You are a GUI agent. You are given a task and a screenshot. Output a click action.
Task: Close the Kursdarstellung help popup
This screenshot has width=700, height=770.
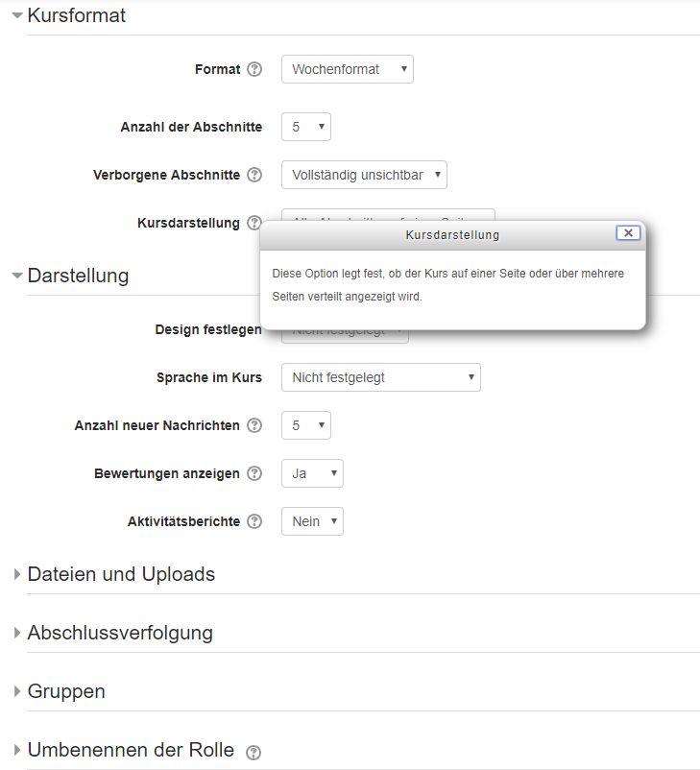pos(627,233)
